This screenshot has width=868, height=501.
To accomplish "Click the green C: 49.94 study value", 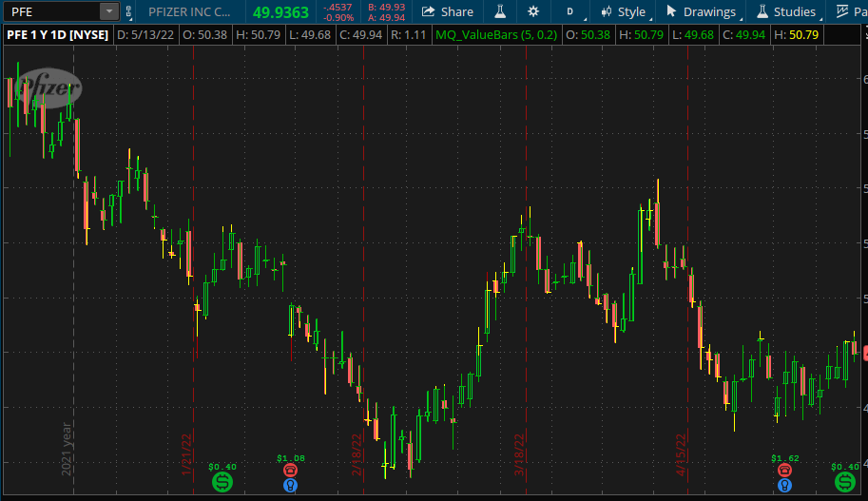I will click(744, 35).
